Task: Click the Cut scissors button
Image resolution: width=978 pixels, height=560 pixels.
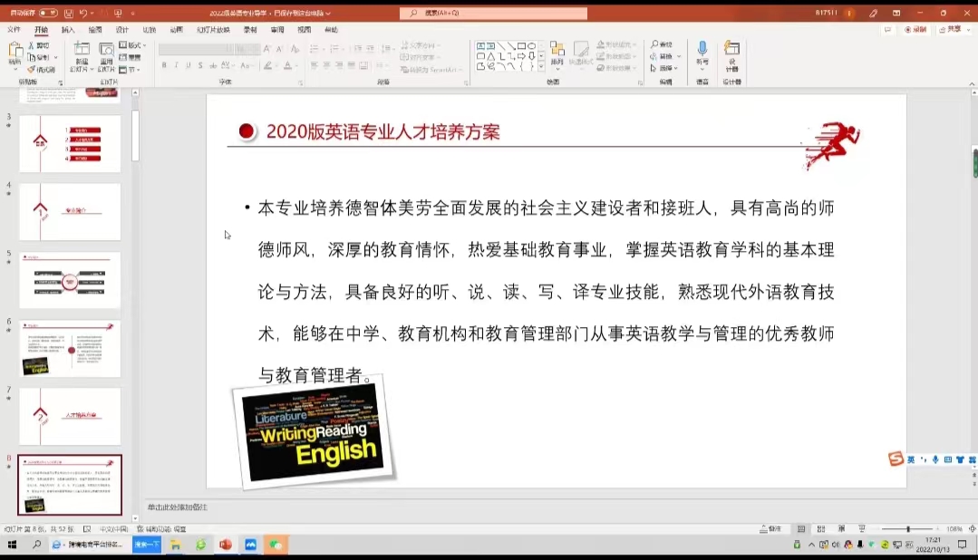Action: (38, 45)
